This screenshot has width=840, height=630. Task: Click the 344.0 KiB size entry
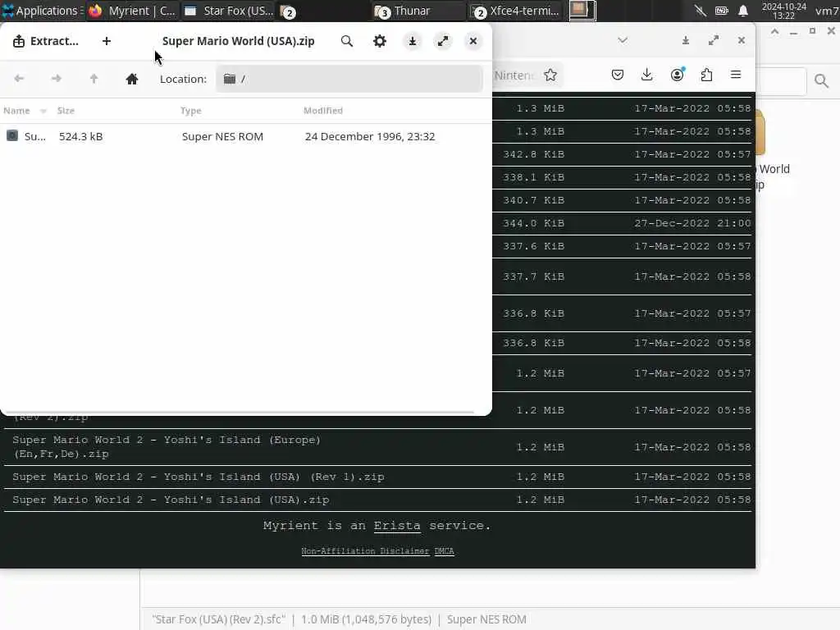pos(533,223)
